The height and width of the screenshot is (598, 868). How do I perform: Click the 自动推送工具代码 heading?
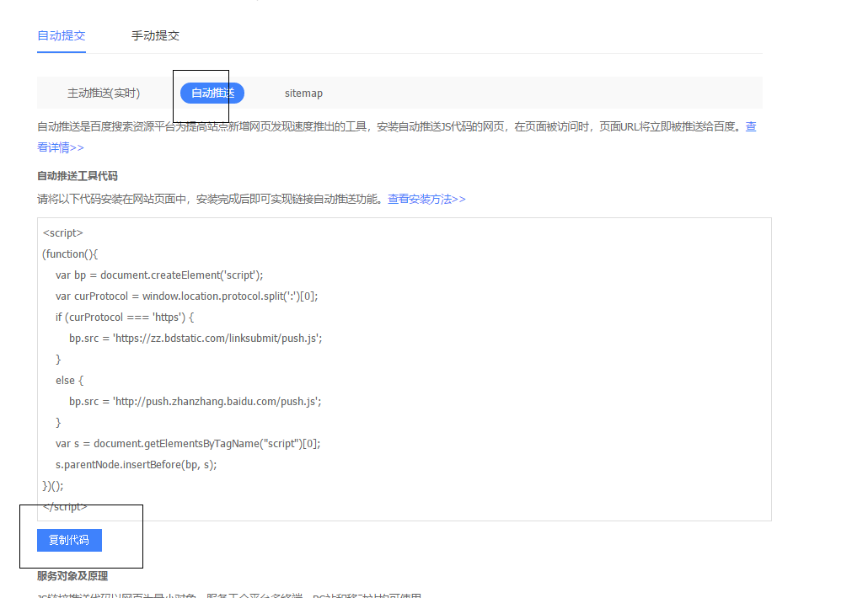(78, 176)
